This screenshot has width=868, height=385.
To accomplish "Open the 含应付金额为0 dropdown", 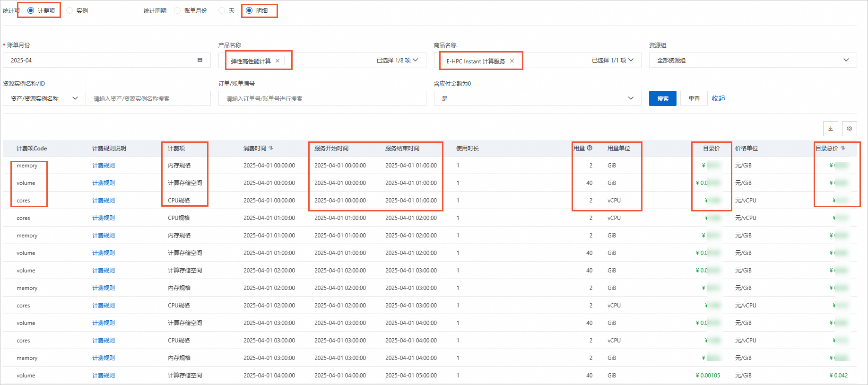I will click(538, 98).
